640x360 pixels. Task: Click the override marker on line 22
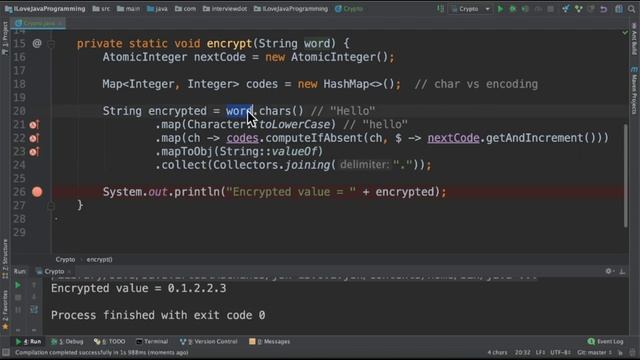[34, 138]
